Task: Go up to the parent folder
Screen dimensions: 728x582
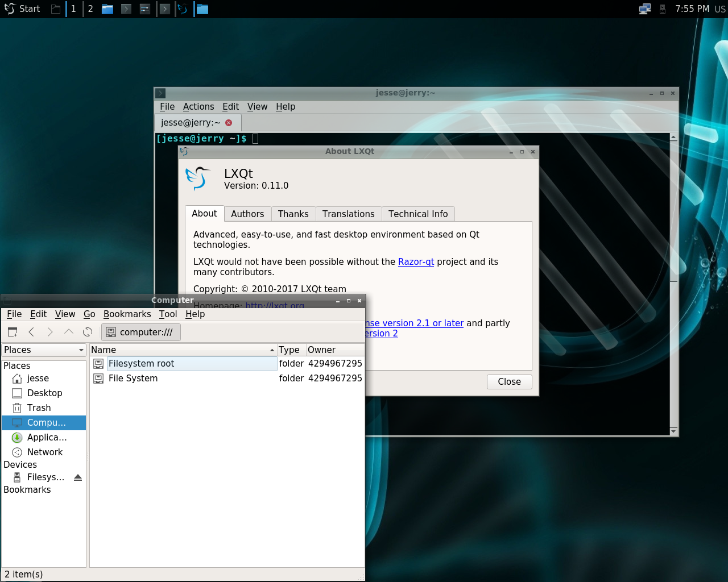Action: (x=69, y=332)
